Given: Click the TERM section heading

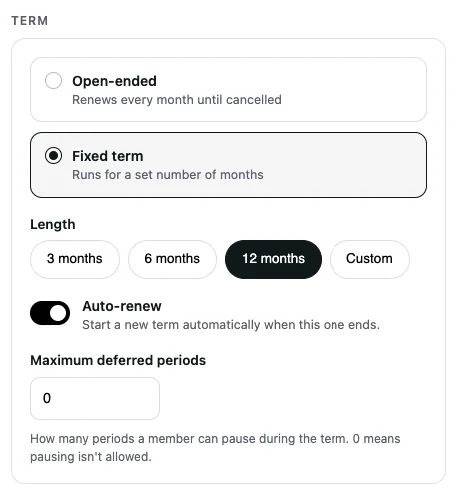Looking at the screenshot, I should click(x=30, y=21).
